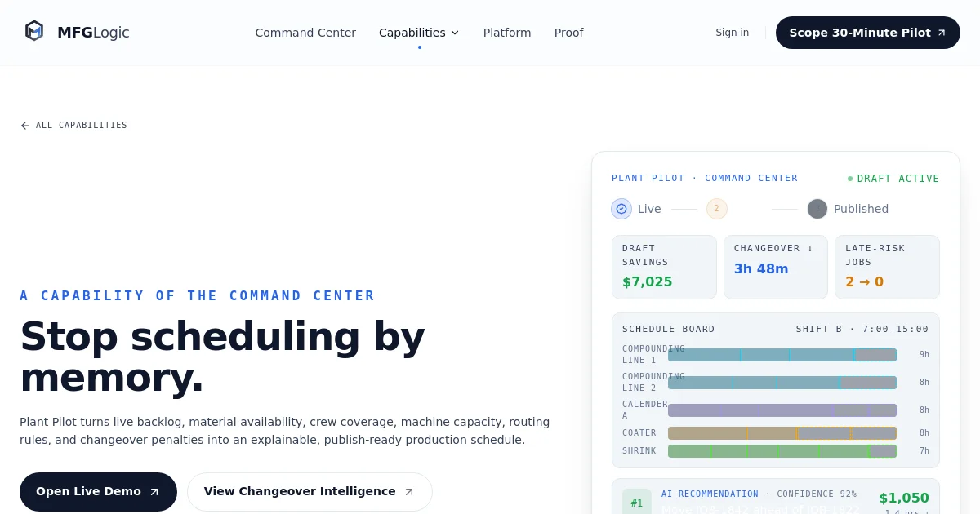Image resolution: width=980 pixels, height=514 pixels.
Task: Select the Live step check icon
Action: pyautogui.click(x=621, y=209)
